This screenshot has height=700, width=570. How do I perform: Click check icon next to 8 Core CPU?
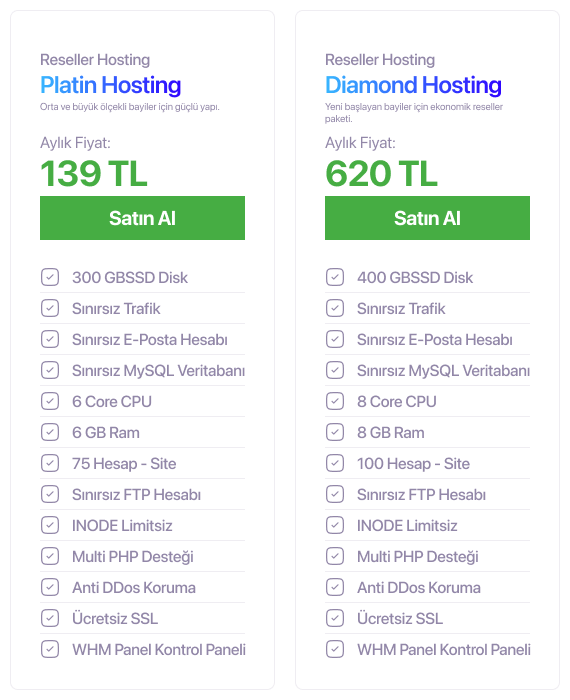(335, 401)
